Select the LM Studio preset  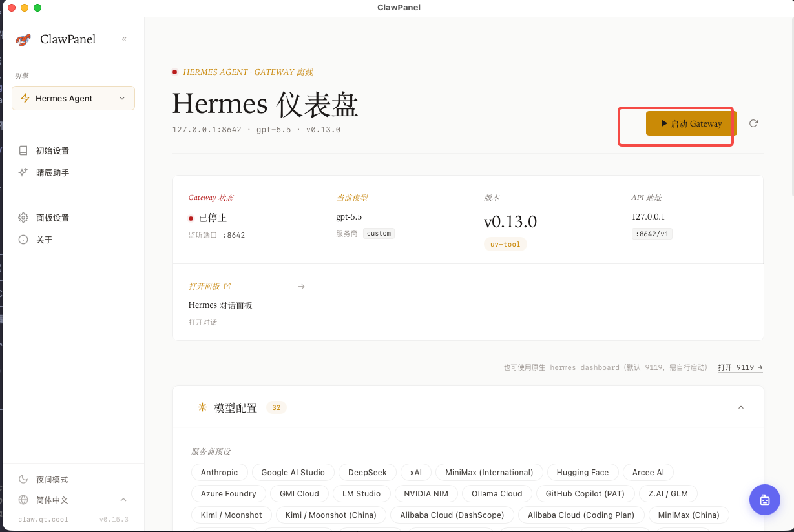click(362, 493)
